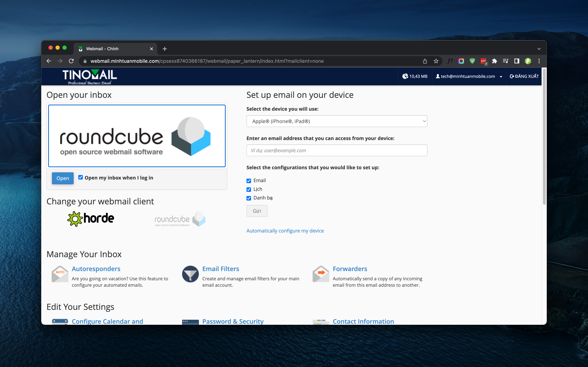Open a new browser tab

click(165, 49)
